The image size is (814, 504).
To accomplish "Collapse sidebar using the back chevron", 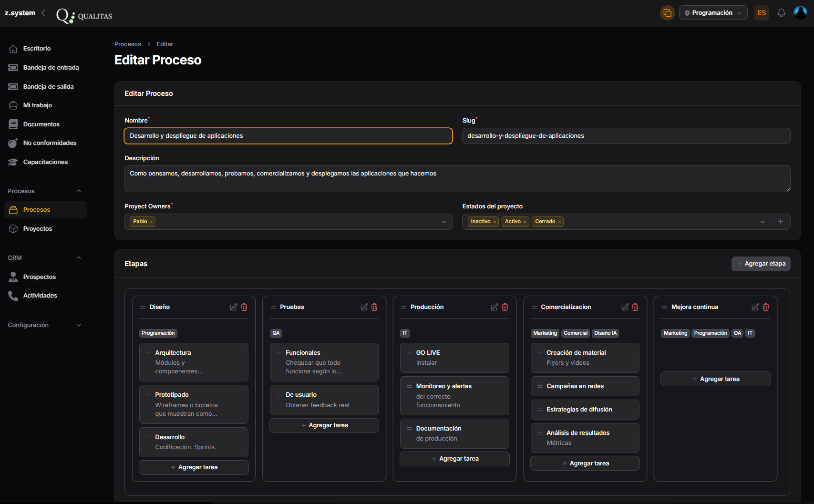I will click(x=43, y=13).
